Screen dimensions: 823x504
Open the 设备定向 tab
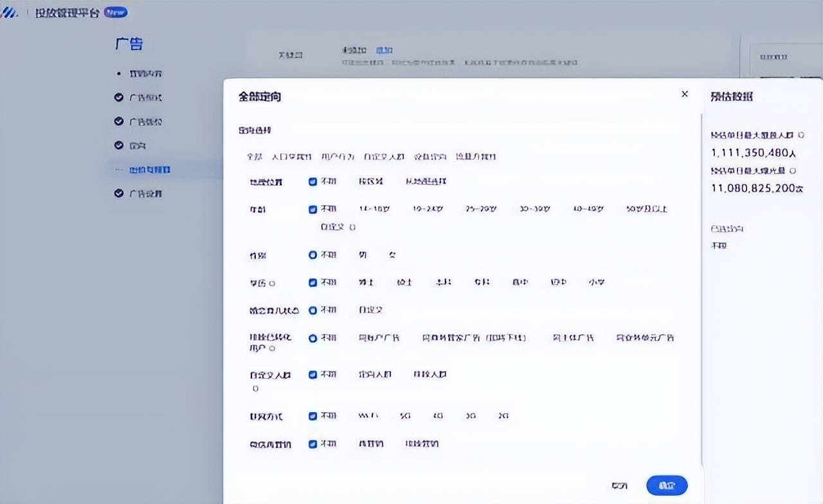pos(430,156)
